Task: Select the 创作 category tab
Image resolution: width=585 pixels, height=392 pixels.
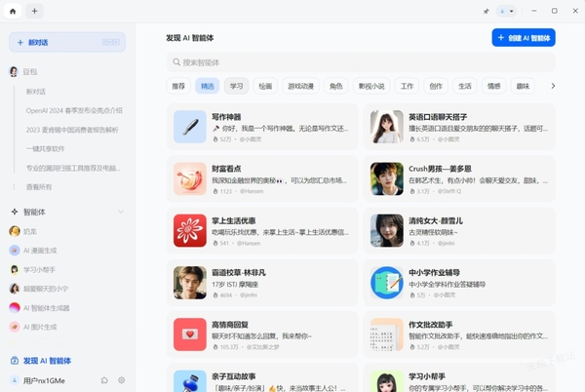Action: [436, 86]
